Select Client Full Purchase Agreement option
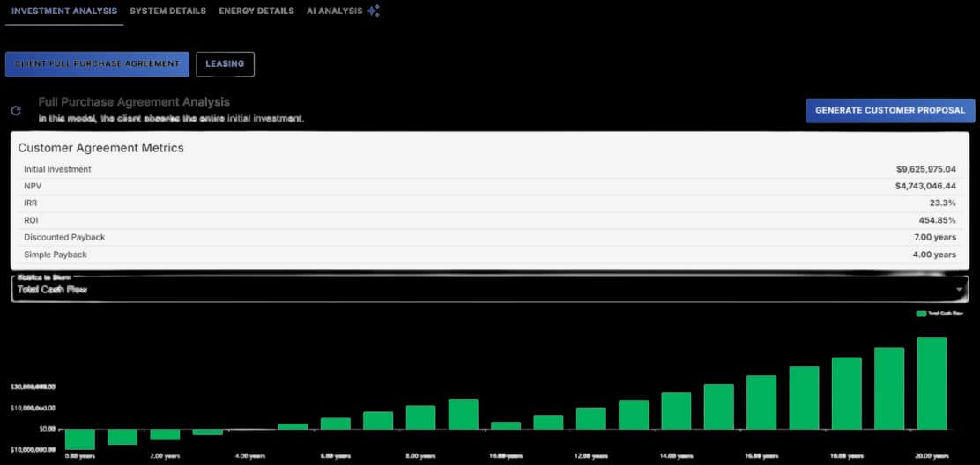This screenshot has width=980, height=465. click(97, 63)
